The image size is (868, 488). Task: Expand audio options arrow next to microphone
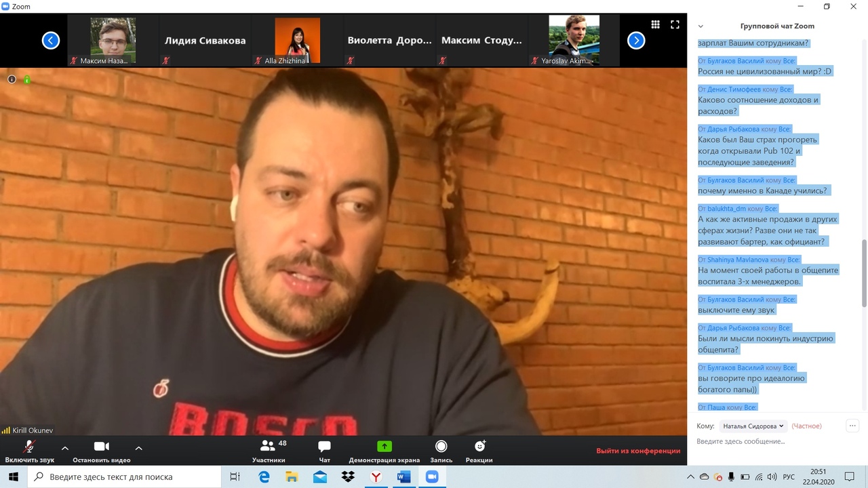(x=65, y=448)
